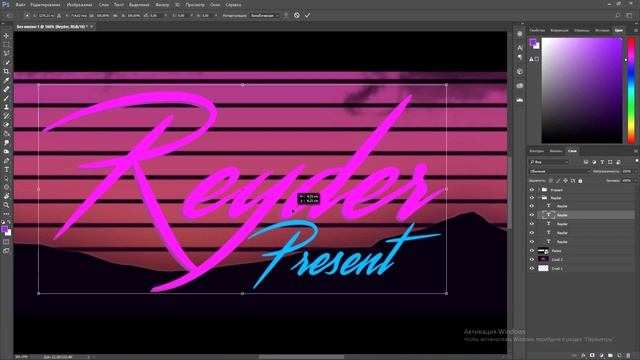This screenshot has height=360, width=640.
Task: Select the Lasso tool
Action: (x=6, y=53)
